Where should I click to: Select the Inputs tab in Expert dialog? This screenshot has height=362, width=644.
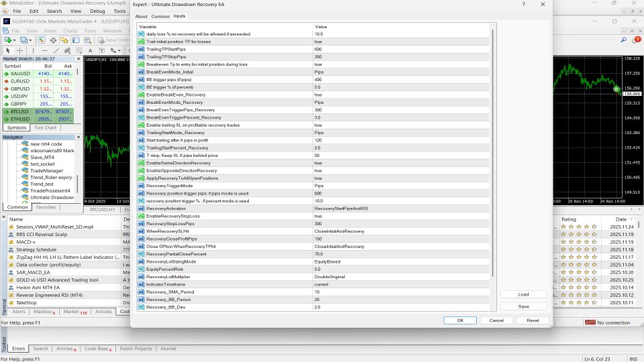179,16
